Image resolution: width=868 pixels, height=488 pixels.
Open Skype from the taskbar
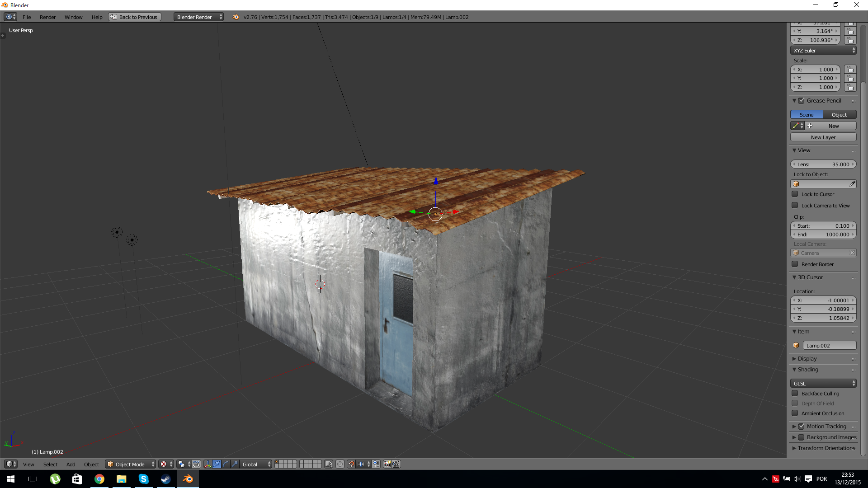tap(143, 479)
